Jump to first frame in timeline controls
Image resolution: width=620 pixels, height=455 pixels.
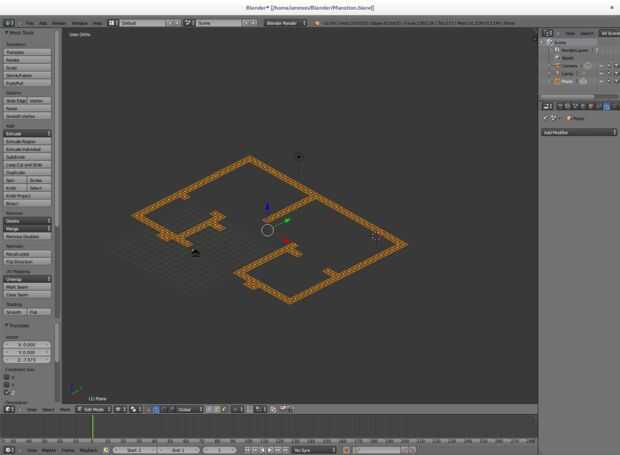coord(247,450)
